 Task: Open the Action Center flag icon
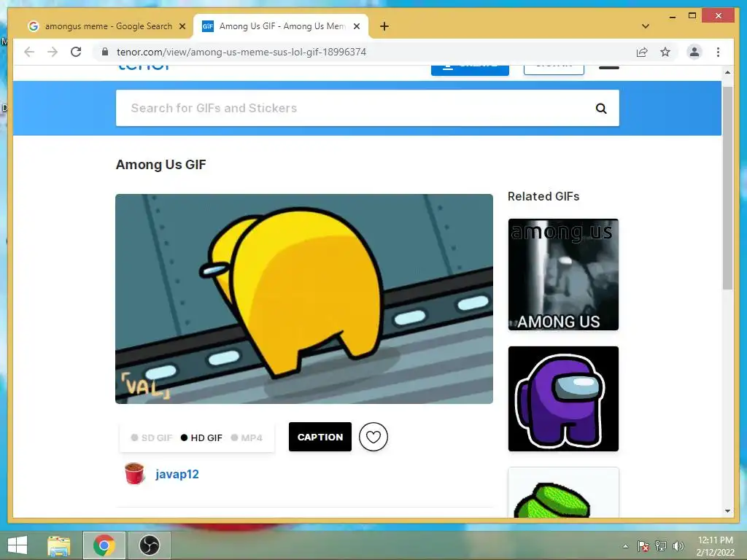coord(643,546)
